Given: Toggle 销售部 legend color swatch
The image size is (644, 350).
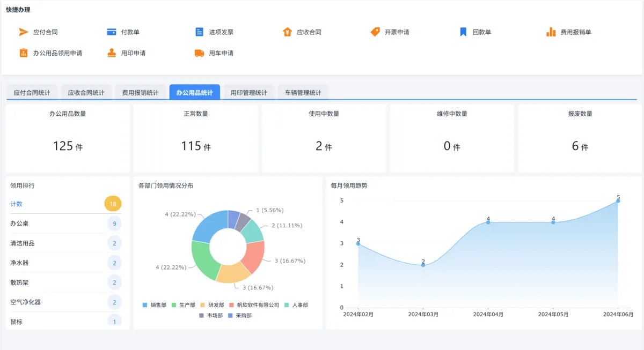Looking at the screenshot, I should click(145, 305).
